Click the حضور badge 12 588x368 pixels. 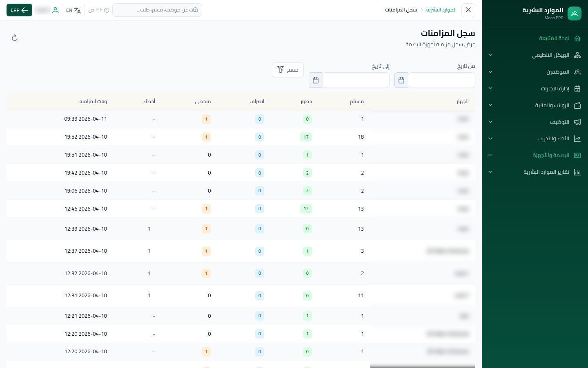(306, 209)
